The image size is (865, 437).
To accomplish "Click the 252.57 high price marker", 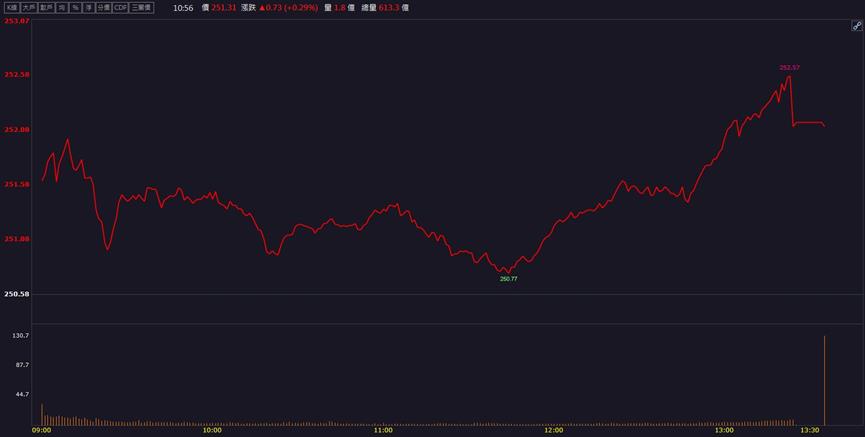I will click(789, 67).
